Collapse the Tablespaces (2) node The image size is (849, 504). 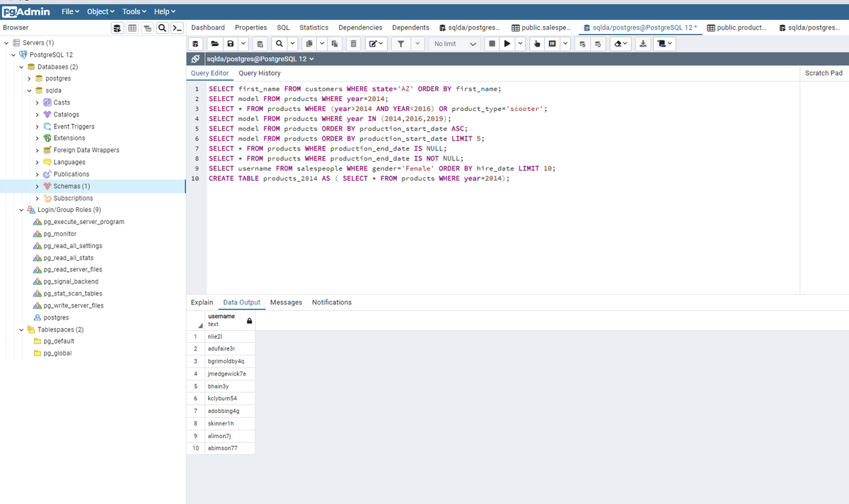(x=21, y=329)
